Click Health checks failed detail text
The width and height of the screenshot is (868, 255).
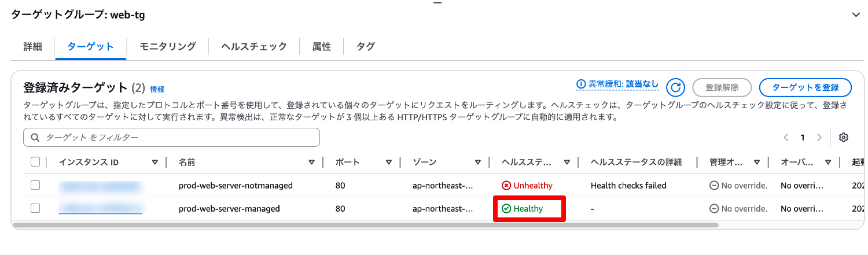point(628,186)
